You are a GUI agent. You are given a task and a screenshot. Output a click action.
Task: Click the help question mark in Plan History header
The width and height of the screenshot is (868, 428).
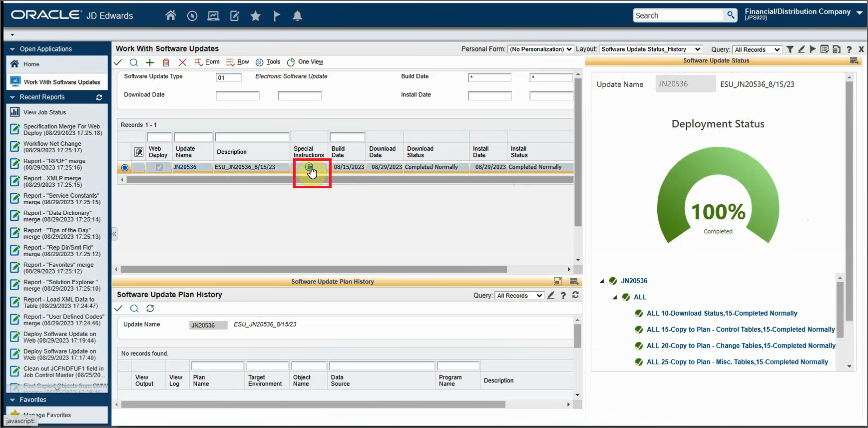(563, 295)
